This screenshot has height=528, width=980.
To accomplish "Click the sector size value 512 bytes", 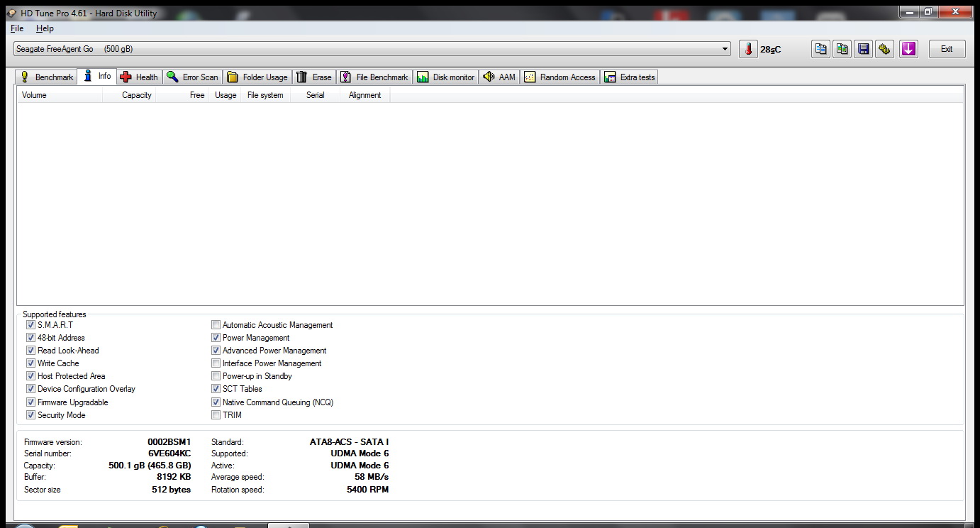I will [172, 490].
